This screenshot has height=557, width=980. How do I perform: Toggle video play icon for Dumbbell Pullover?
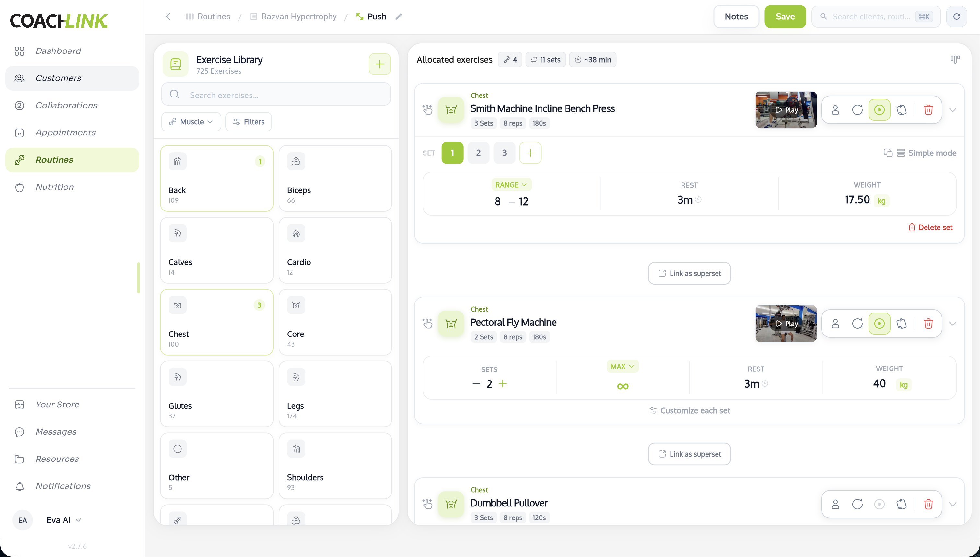(879, 504)
